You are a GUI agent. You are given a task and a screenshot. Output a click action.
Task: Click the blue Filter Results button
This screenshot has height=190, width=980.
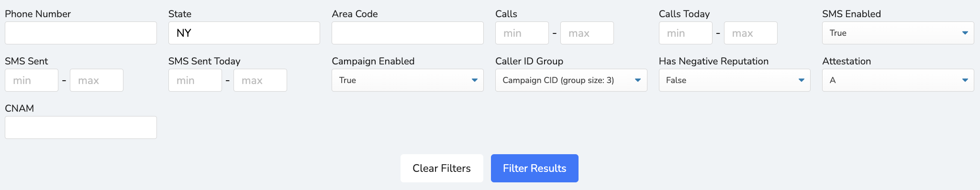[535, 168]
